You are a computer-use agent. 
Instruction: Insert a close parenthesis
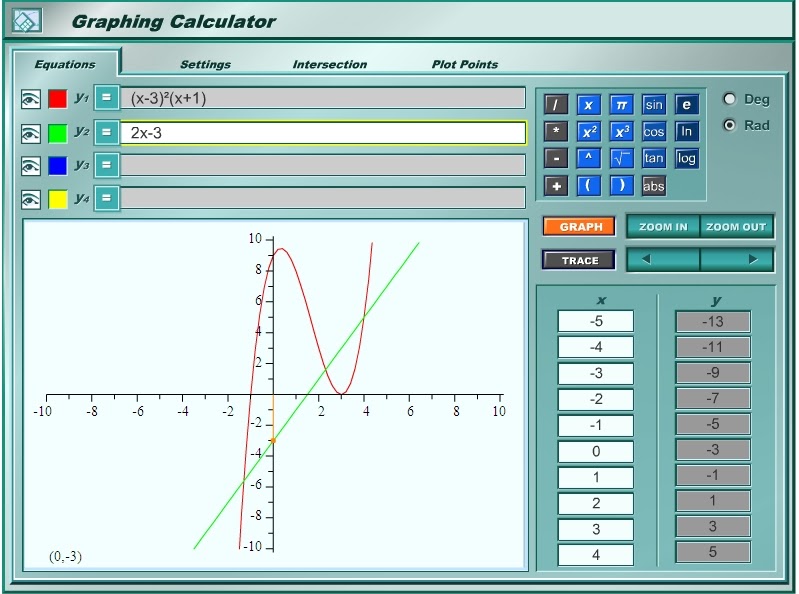621,186
